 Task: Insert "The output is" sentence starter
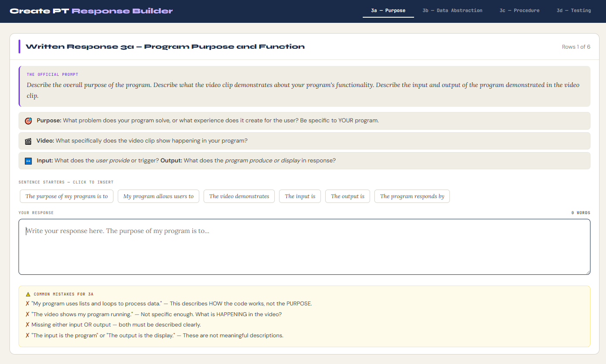(x=347, y=196)
